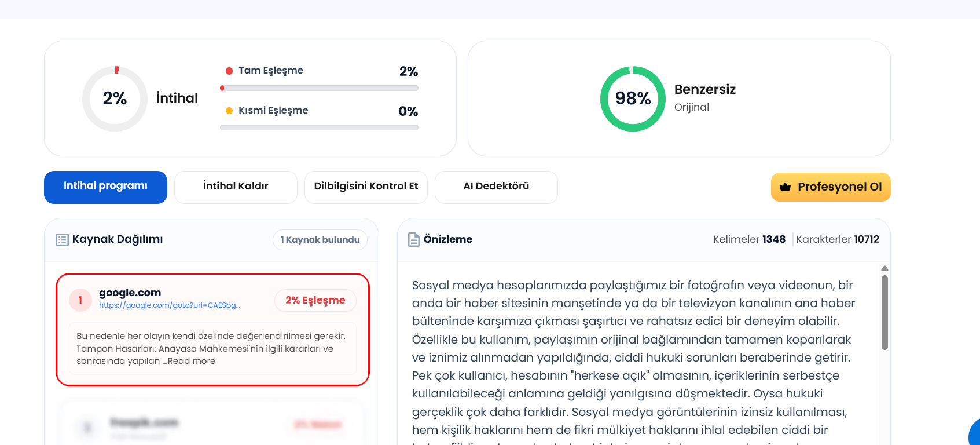The image size is (980, 445).
Task: Click the crown icon on Profesyonel Ol
Action: 785,187
